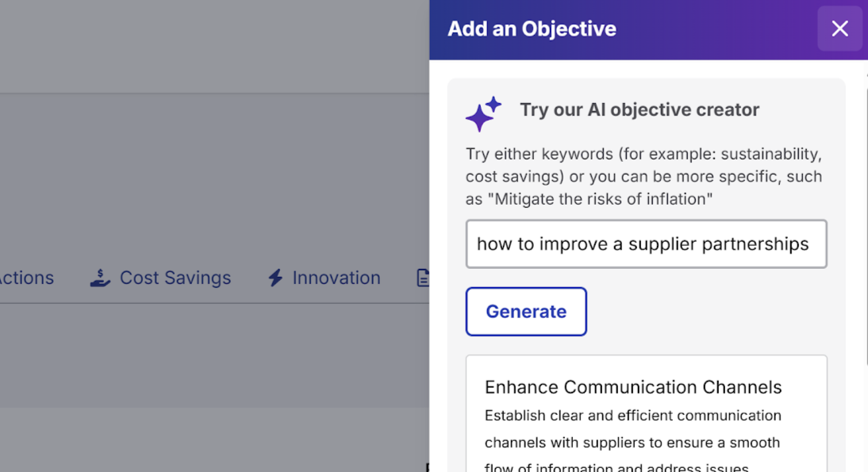868x472 pixels.
Task: Focus the AI objective keywords input field
Action: coord(646,244)
